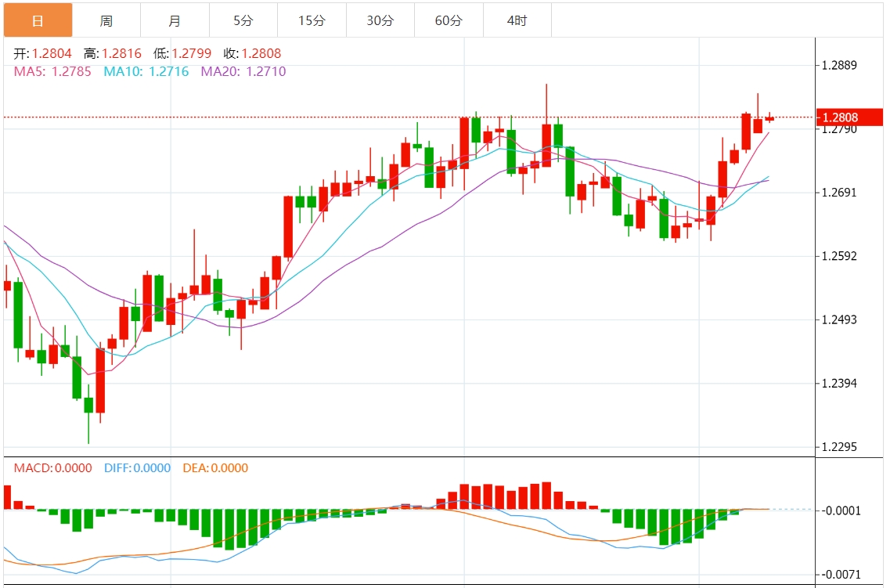The image size is (890, 588).
Task: Click the -0.0071 MACD axis label
Action: click(x=841, y=575)
